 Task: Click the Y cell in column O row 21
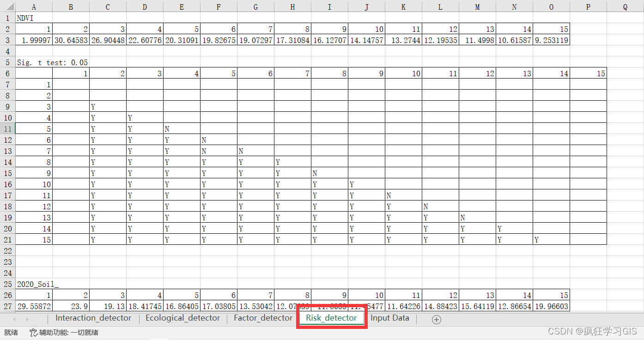point(552,240)
